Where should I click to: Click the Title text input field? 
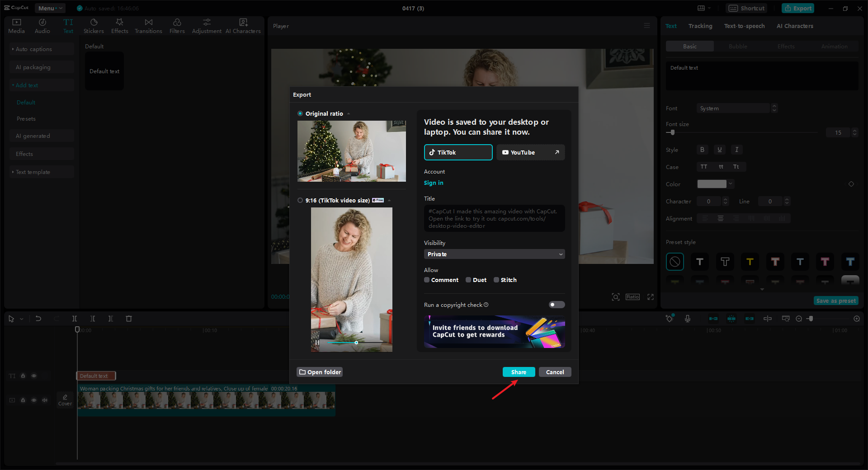point(495,218)
